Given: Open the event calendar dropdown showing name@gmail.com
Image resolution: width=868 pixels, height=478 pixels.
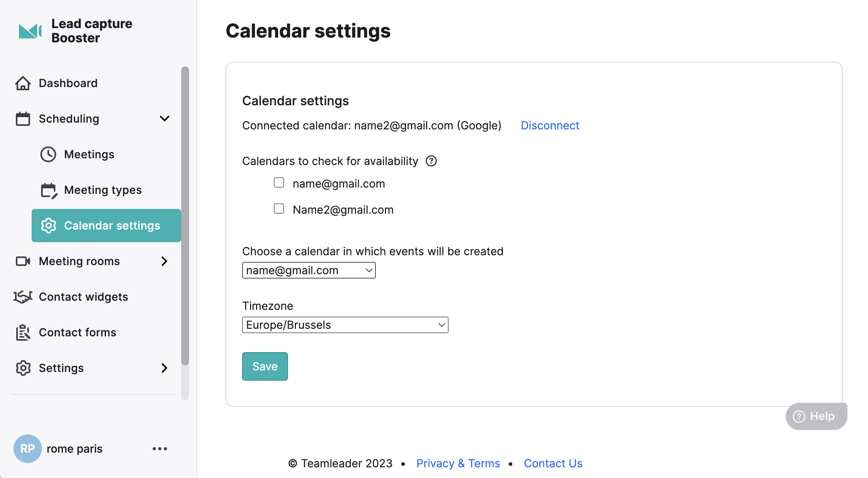Looking at the screenshot, I should click(309, 270).
